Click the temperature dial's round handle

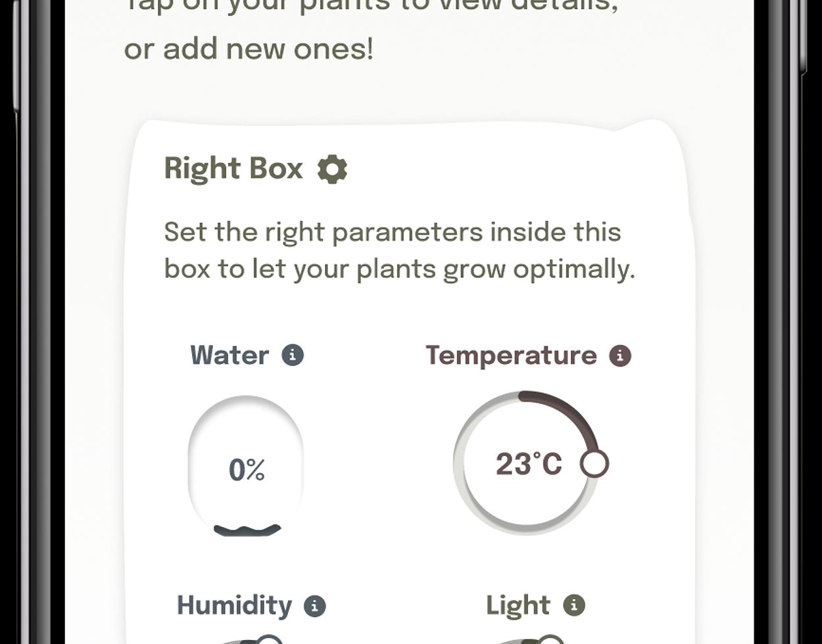click(594, 463)
